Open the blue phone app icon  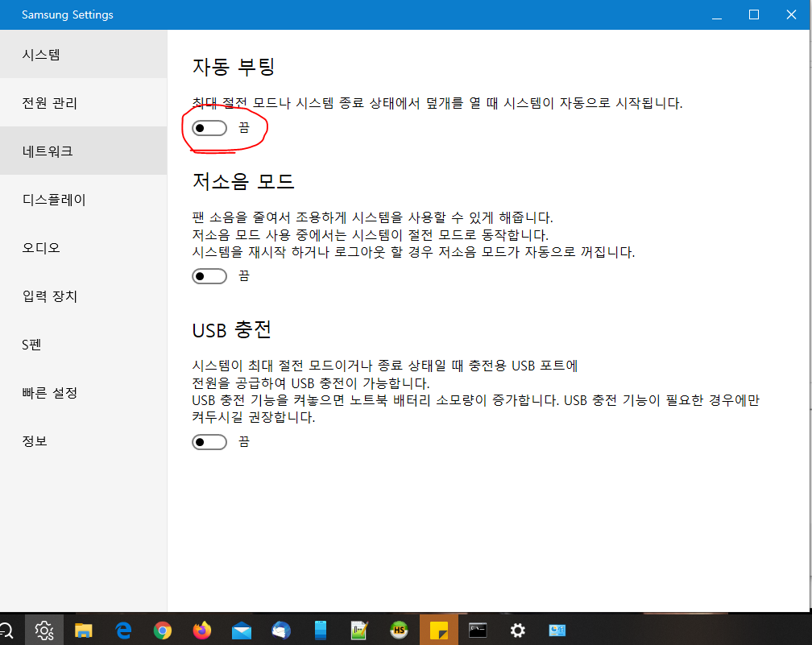click(x=321, y=630)
